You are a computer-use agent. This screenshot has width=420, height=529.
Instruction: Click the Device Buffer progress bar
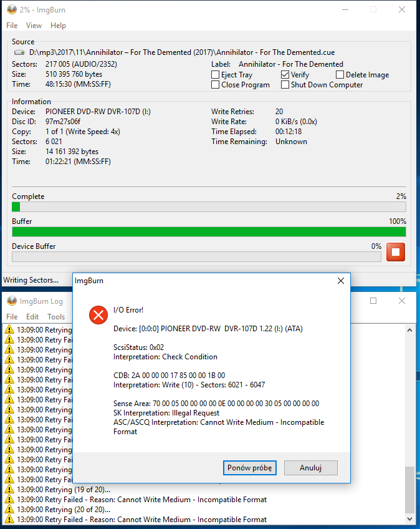tap(196, 257)
